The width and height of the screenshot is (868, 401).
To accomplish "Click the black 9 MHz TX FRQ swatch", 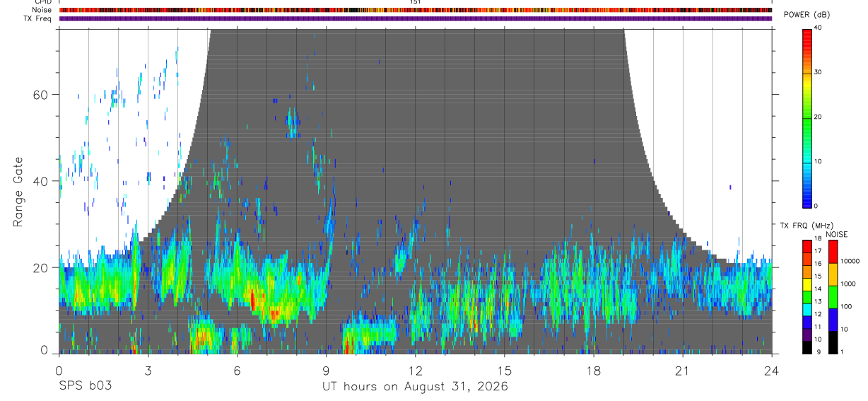I will click(807, 347).
